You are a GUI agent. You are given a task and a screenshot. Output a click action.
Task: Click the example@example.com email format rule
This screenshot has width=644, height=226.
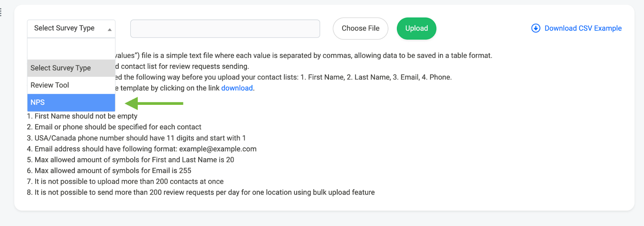click(141, 149)
